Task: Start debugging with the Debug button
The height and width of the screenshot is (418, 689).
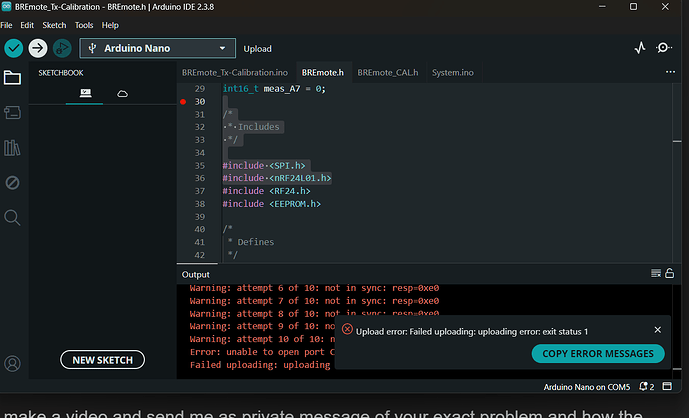Action: pos(62,48)
